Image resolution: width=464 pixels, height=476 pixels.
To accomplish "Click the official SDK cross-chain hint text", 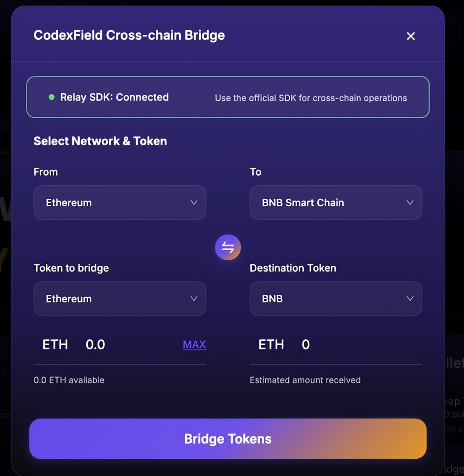I will (311, 98).
